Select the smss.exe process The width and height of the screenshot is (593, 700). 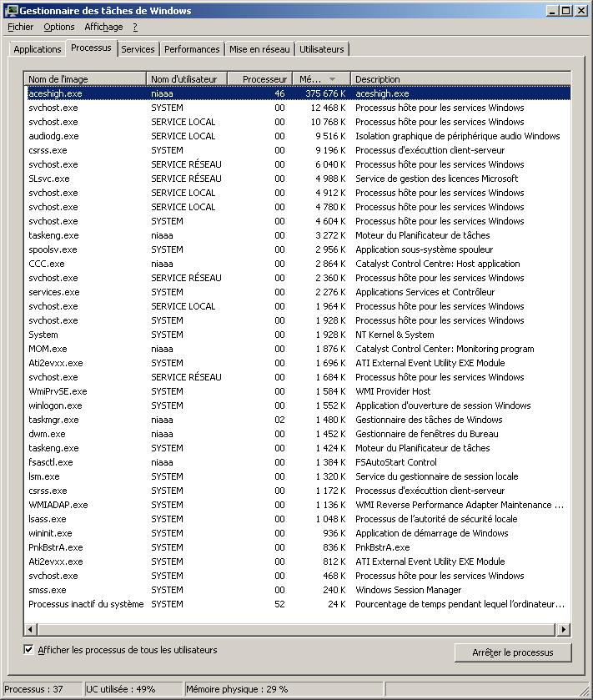click(297, 590)
